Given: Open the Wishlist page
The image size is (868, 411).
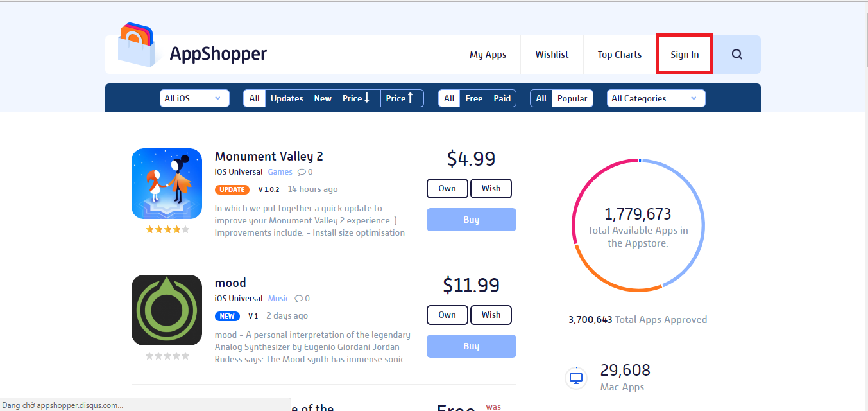Looking at the screenshot, I should (551, 54).
